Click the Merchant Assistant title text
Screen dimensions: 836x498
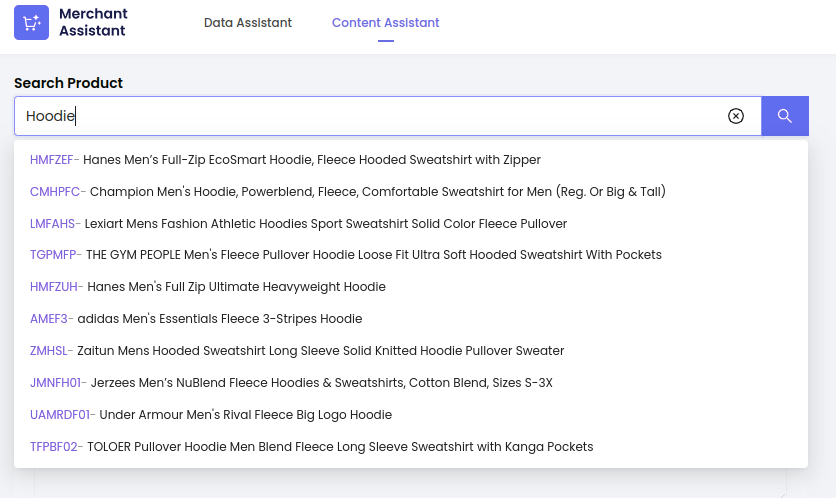point(93,22)
